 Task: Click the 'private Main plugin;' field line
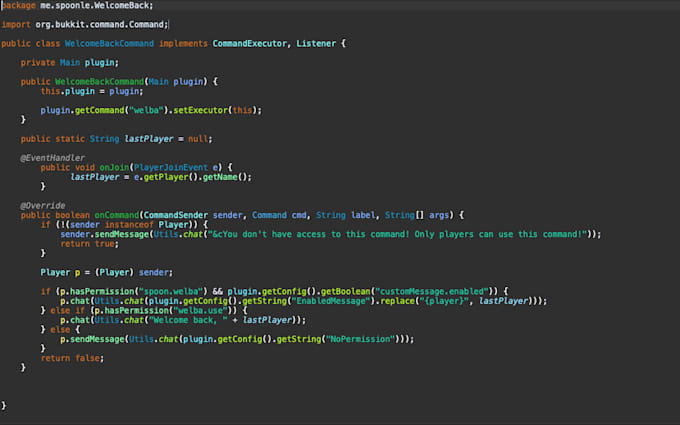[70, 63]
